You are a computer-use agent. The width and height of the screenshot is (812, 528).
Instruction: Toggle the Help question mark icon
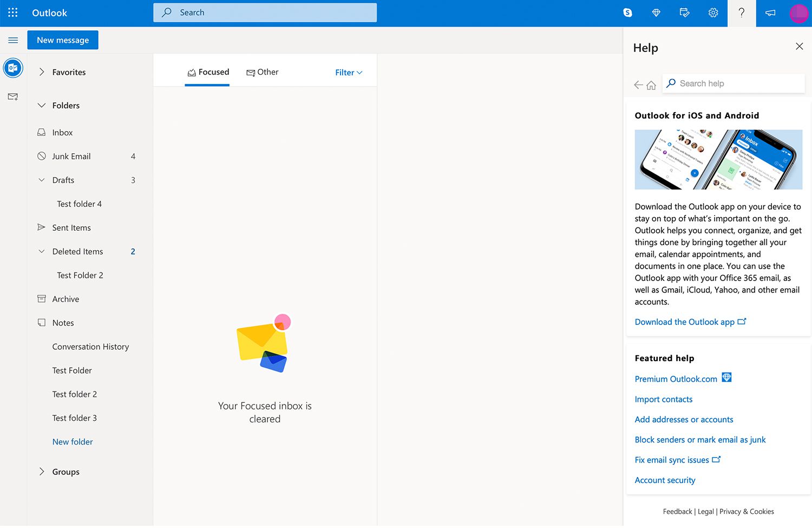pyautogui.click(x=742, y=13)
